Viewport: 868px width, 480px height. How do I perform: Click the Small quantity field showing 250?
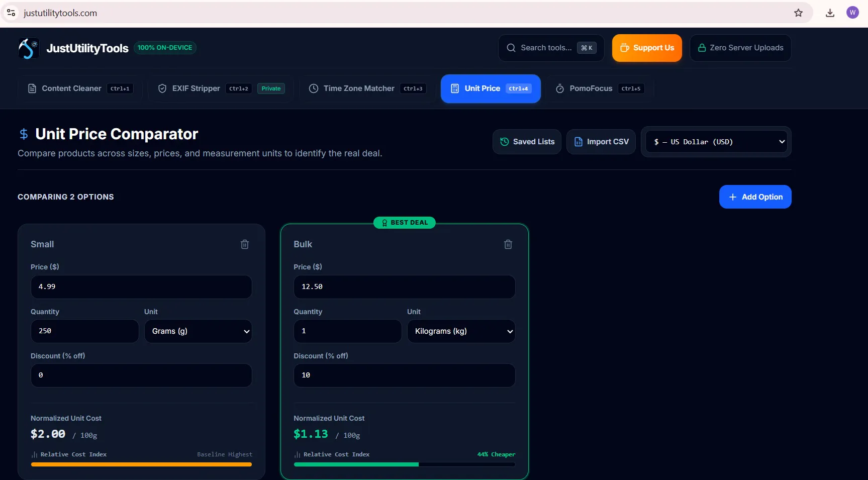[x=84, y=331]
